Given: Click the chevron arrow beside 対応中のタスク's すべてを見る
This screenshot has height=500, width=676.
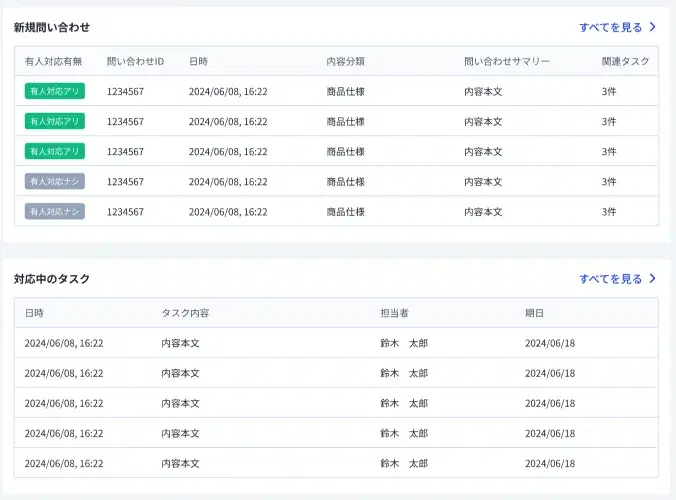Looking at the screenshot, I should pyautogui.click(x=652, y=279).
